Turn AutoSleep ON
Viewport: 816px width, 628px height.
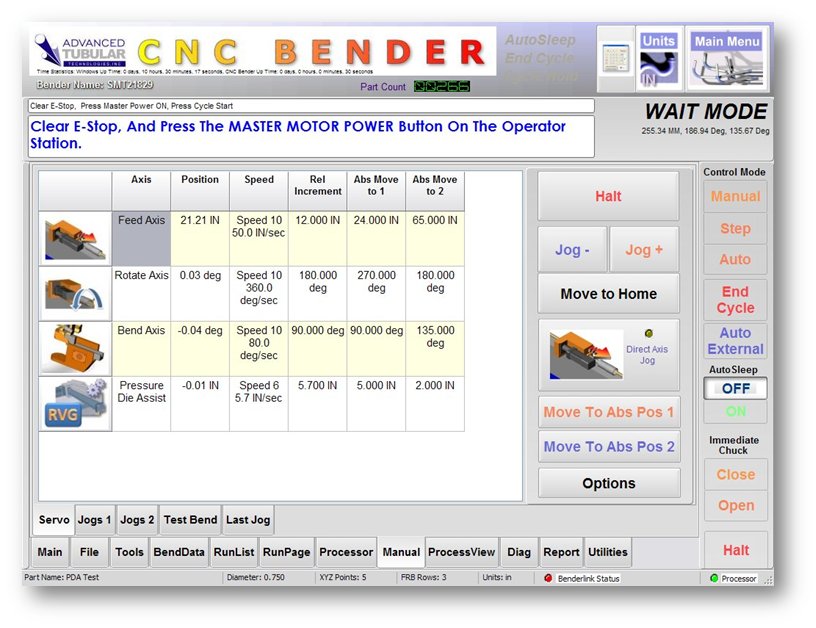(x=735, y=411)
